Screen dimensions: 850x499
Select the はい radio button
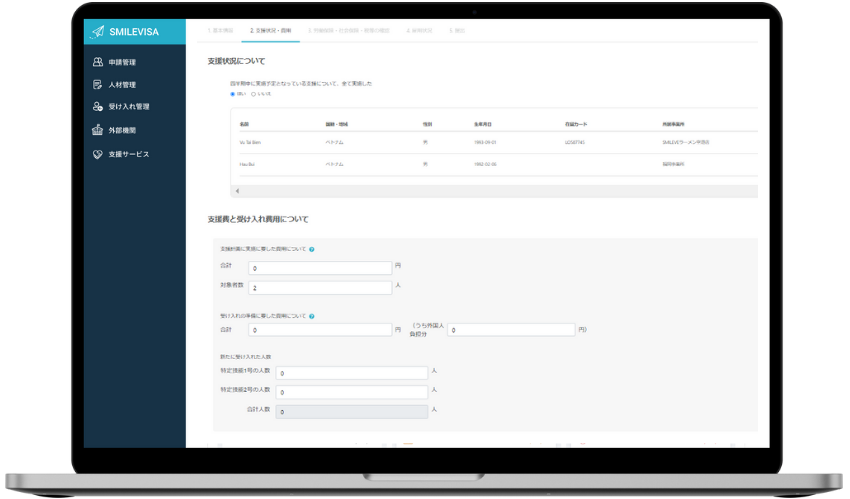point(233,94)
